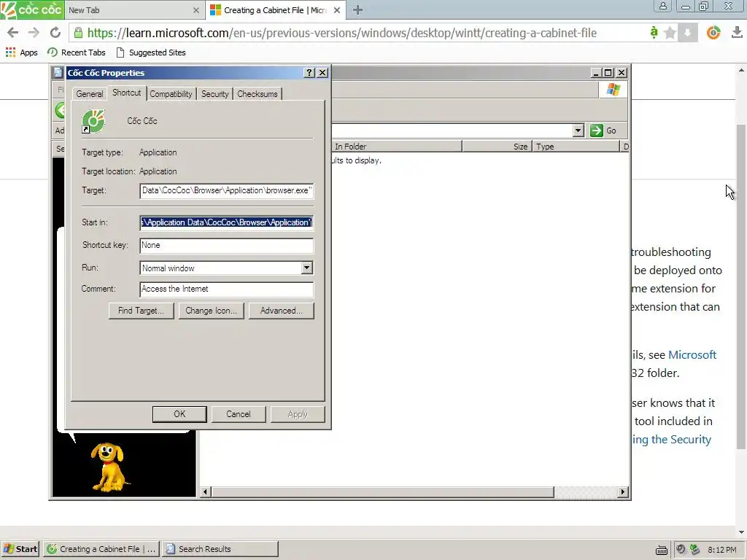Click the Cancel button

[239, 414]
